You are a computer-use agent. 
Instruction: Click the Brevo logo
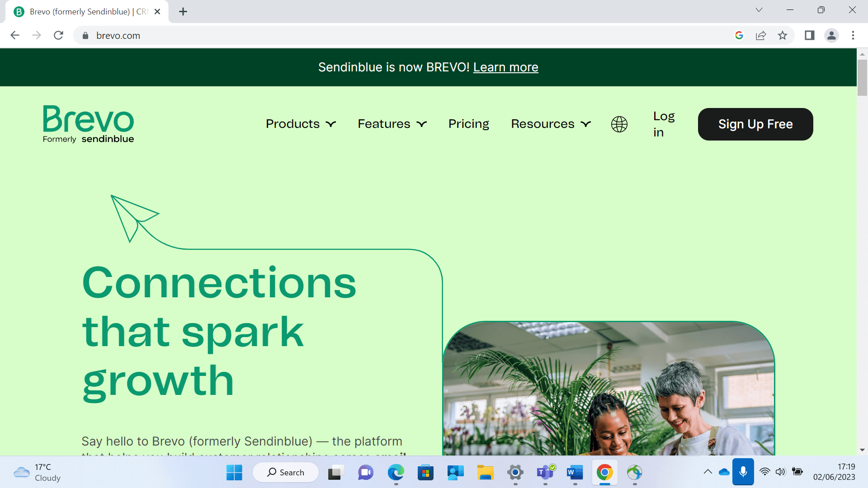point(89,124)
